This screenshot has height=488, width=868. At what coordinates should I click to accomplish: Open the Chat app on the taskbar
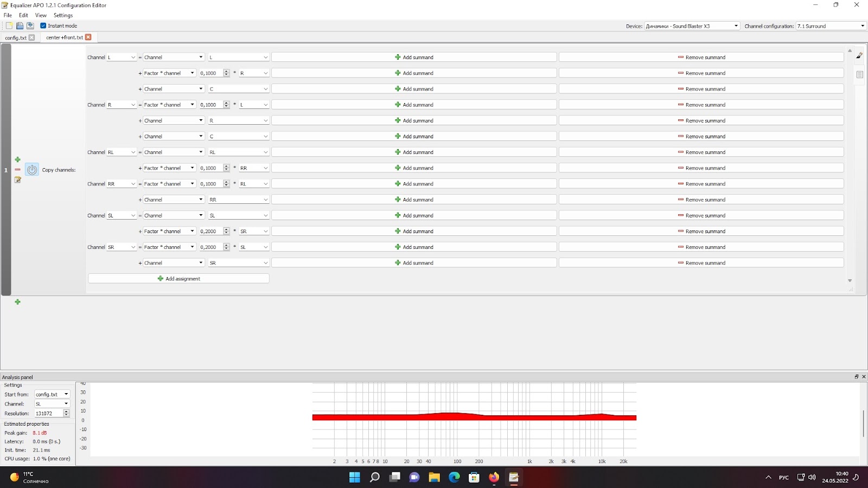[x=414, y=477]
